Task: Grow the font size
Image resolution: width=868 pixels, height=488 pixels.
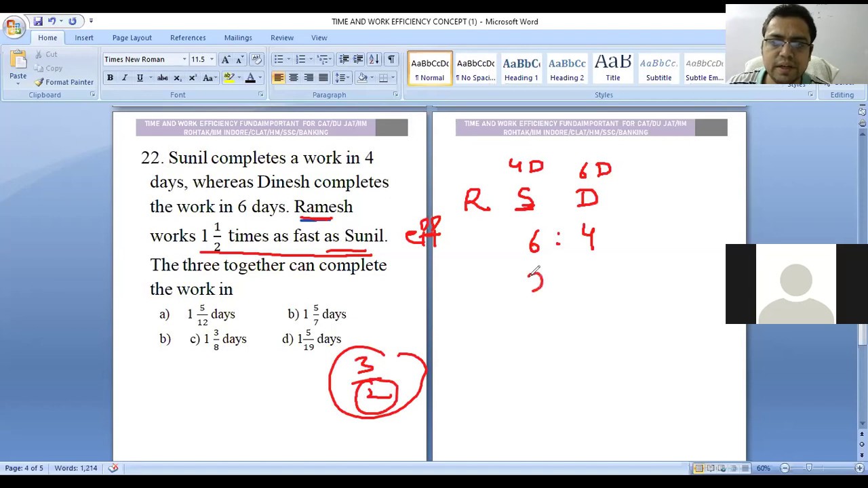Action: click(x=226, y=60)
